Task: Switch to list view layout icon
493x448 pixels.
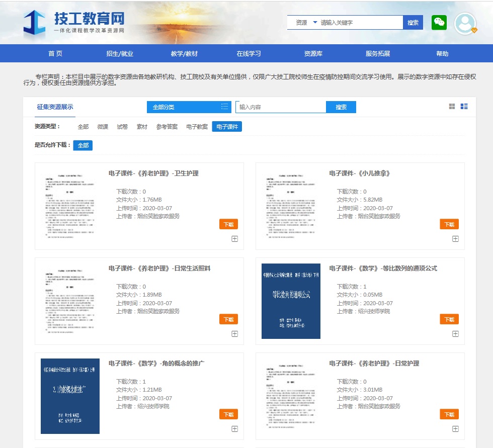Action: tap(464, 107)
